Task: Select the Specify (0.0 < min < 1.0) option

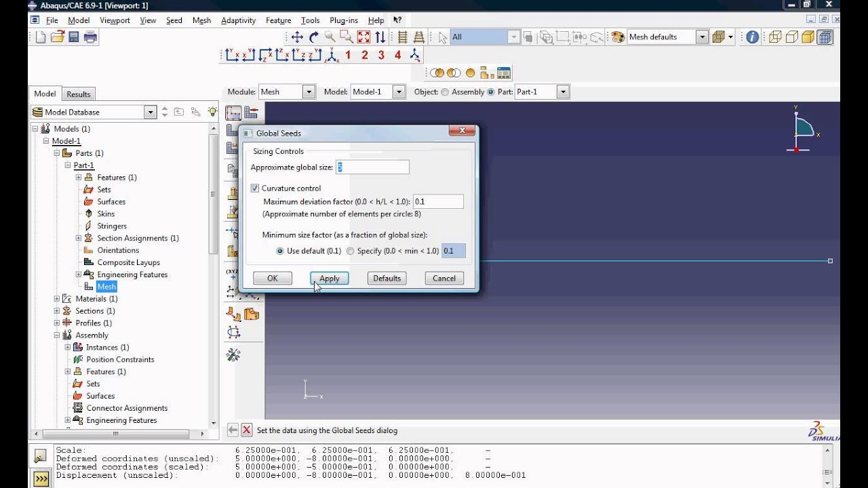Action: tap(350, 251)
